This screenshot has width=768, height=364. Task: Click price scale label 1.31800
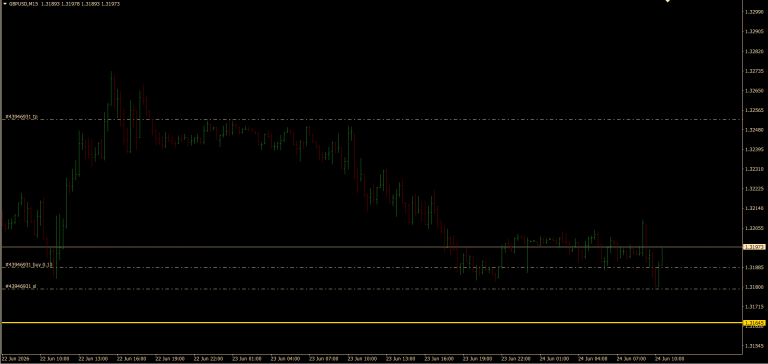[754, 287]
